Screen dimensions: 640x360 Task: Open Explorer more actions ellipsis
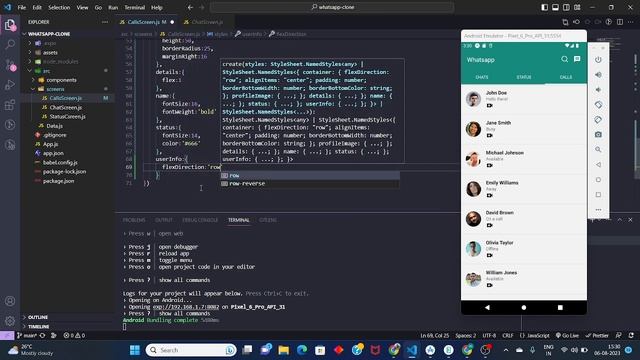click(x=105, y=22)
